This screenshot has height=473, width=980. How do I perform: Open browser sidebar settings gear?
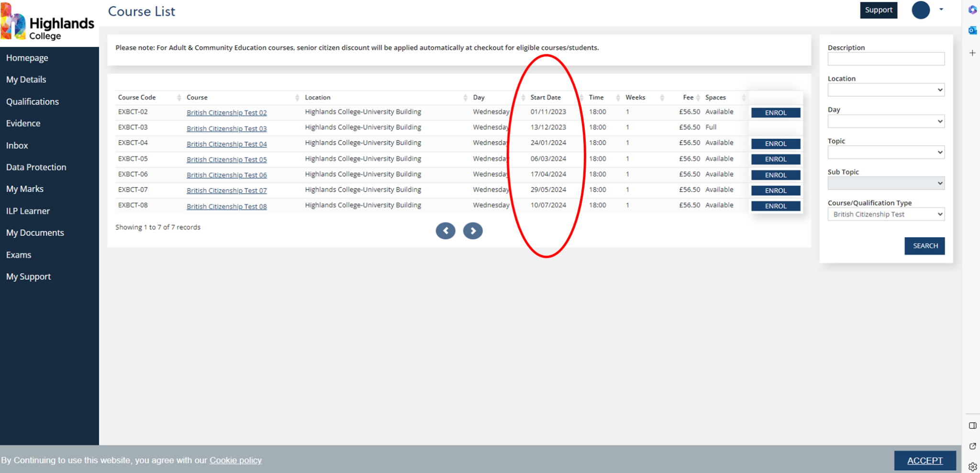click(972, 467)
